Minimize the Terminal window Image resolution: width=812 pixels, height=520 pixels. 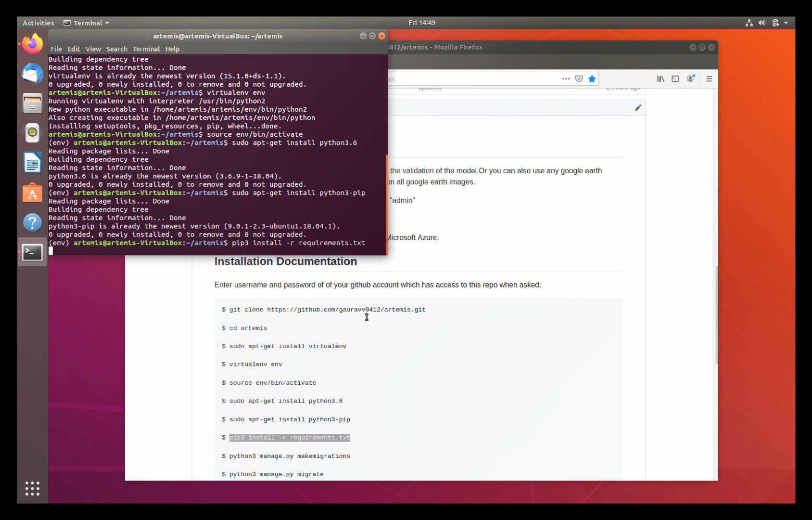(363, 36)
